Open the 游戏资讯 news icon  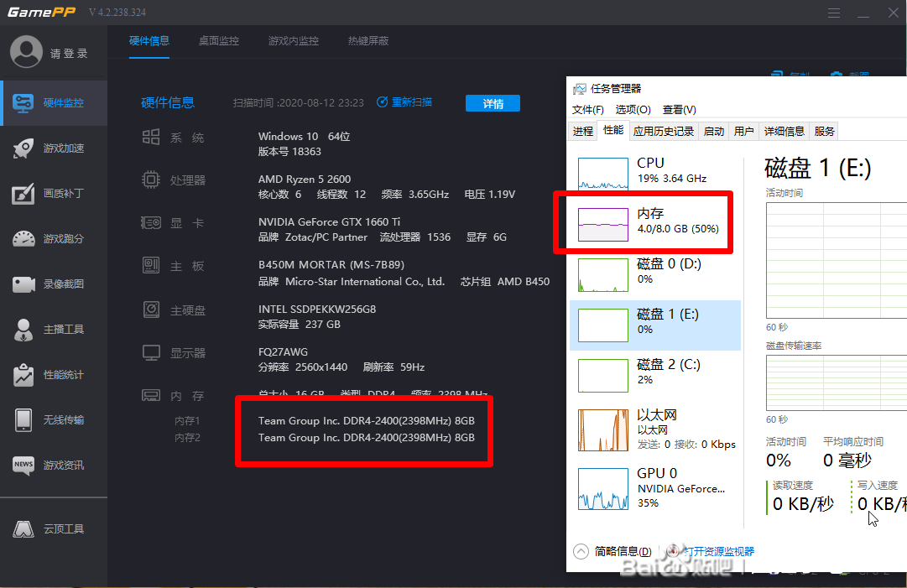tap(23, 466)
